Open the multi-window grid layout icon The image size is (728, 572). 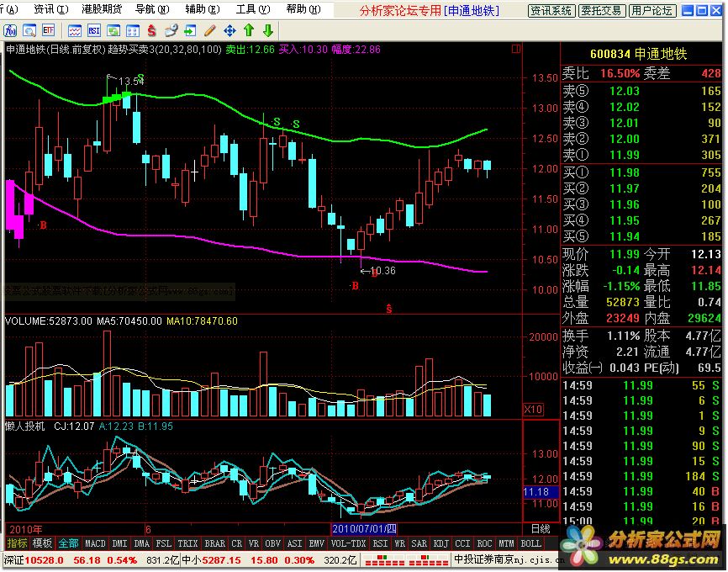[133, 30]
